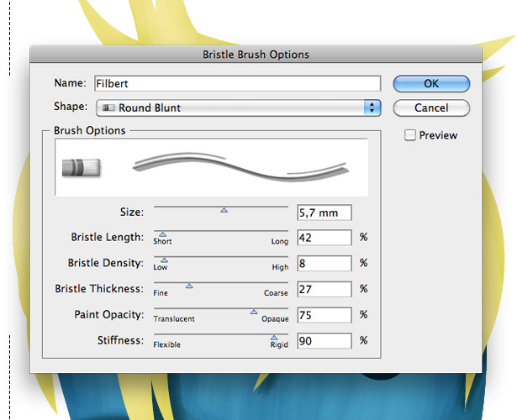Click the "Rigid" label under Stiffness
This screenshot has height=420, width=517.
(279, 344)
